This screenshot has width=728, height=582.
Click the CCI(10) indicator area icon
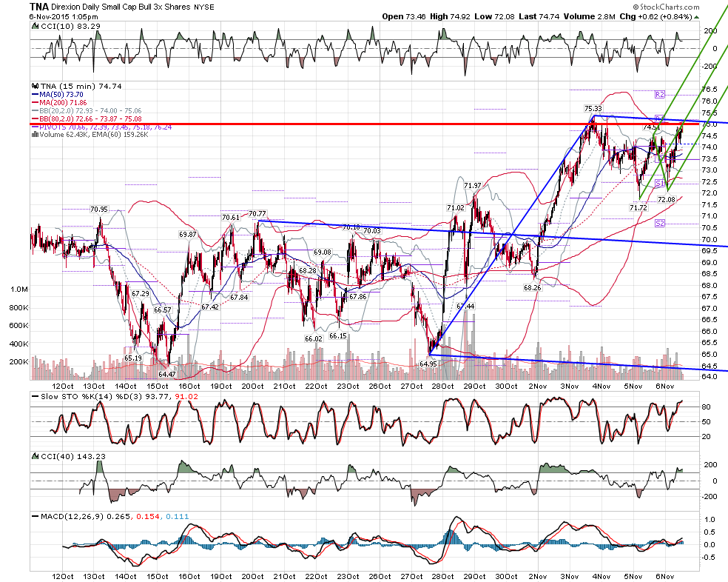(35, 27)
